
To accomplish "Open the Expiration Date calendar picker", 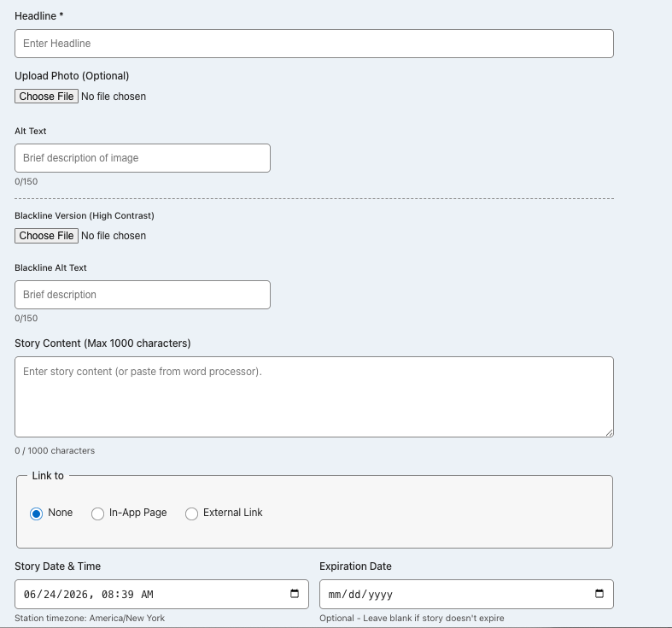I will [x=599, y=594].
